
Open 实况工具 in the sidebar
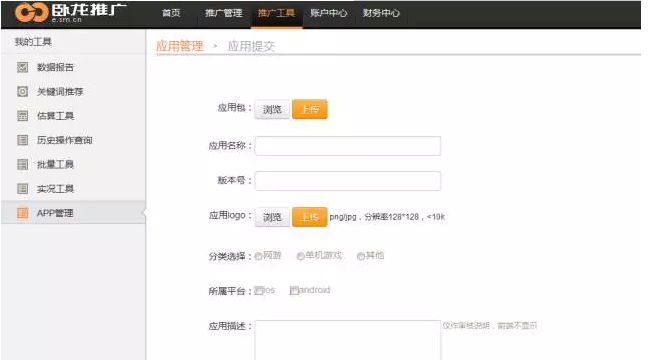[55, 188]
